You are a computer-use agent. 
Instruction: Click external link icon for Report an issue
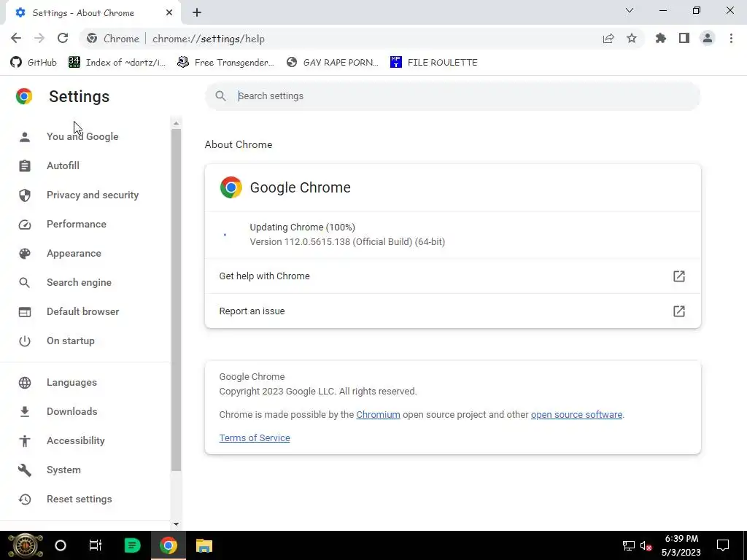coord(679,311)
